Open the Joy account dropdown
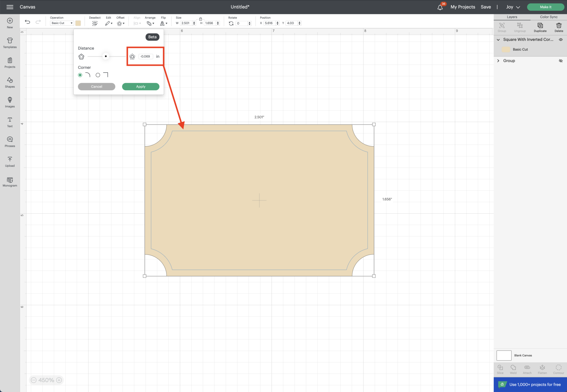This screenshot has width=567, height=392. pos(513,7)
